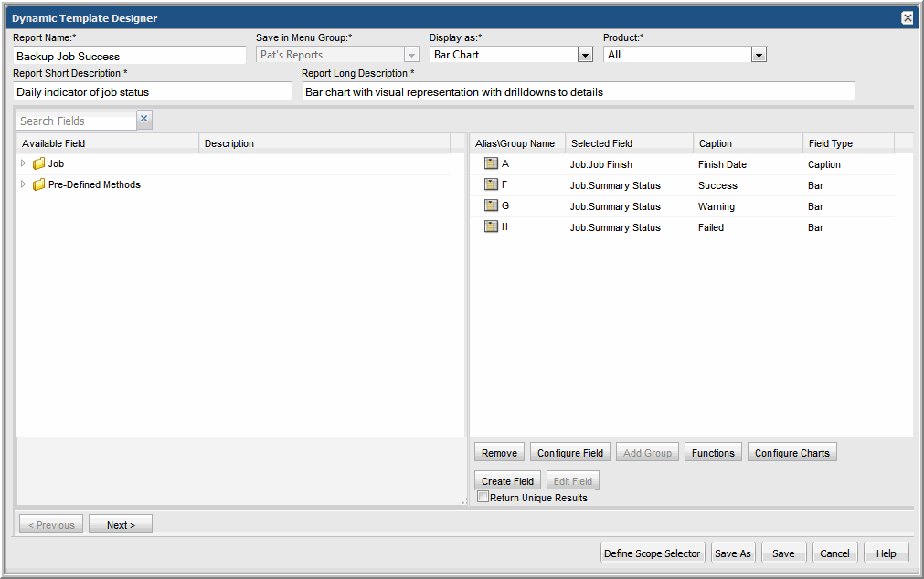Open the Product dropdown list

(x=758, y=55)
